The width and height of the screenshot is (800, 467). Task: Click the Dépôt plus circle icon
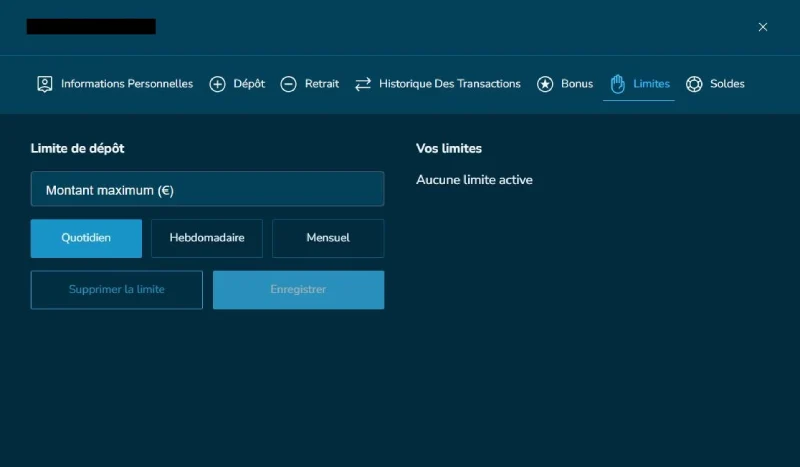coord(217,84)
